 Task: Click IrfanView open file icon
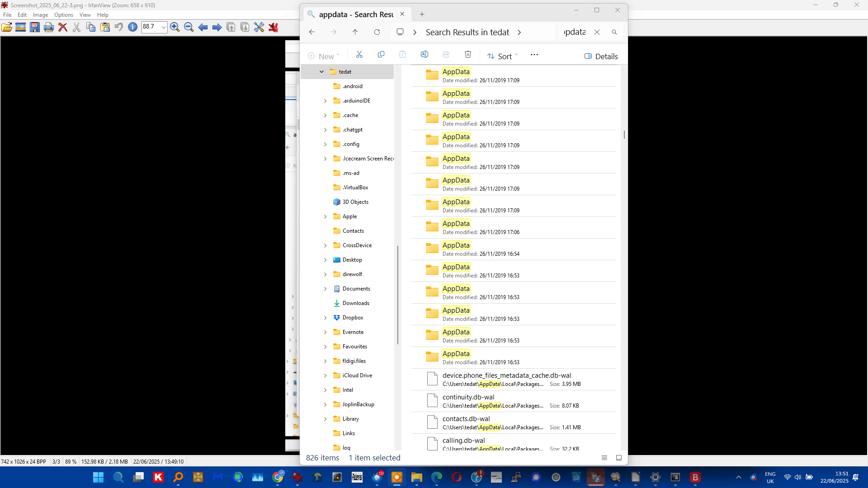pyautogui.click(x=7, y=28)
